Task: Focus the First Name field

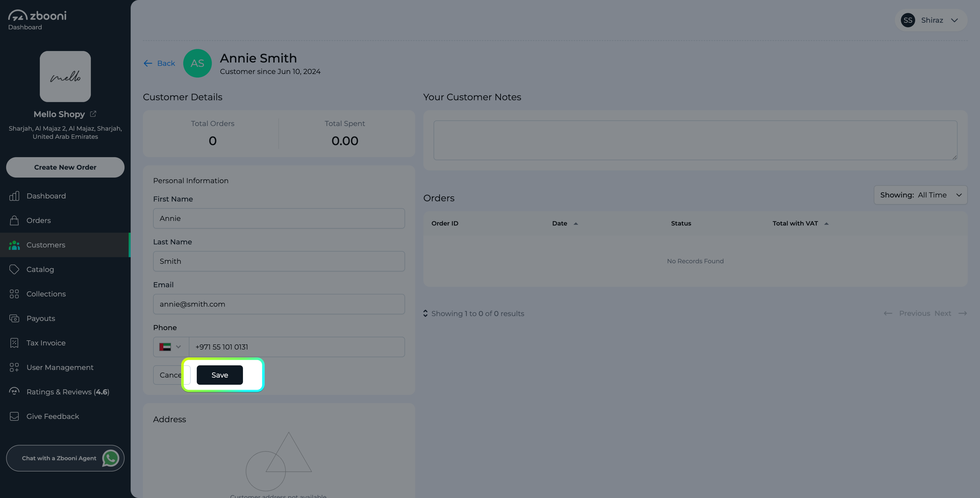Action: (279, 218)
